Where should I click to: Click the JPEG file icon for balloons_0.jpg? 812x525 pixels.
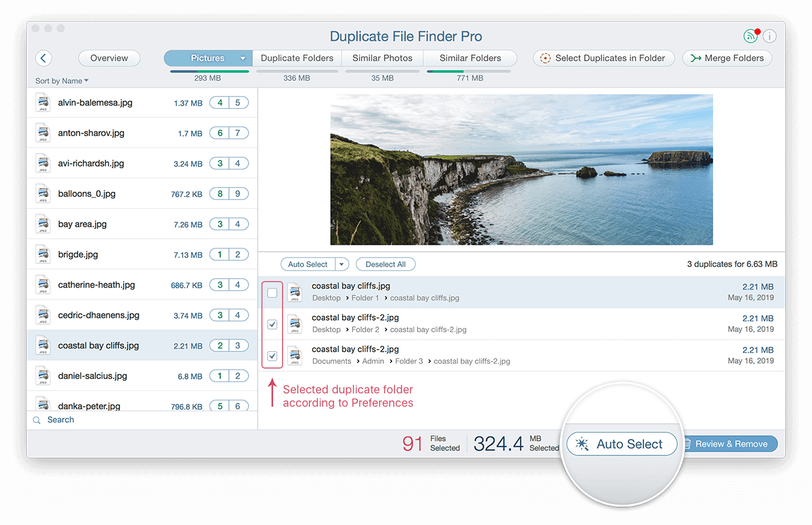pyautogui.click(x=42, y=193)
